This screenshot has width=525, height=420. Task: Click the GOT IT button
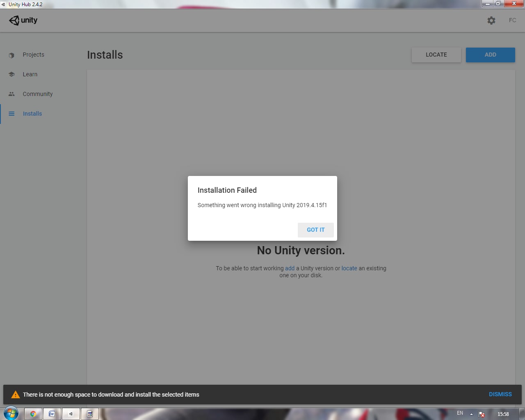[315, 230]
